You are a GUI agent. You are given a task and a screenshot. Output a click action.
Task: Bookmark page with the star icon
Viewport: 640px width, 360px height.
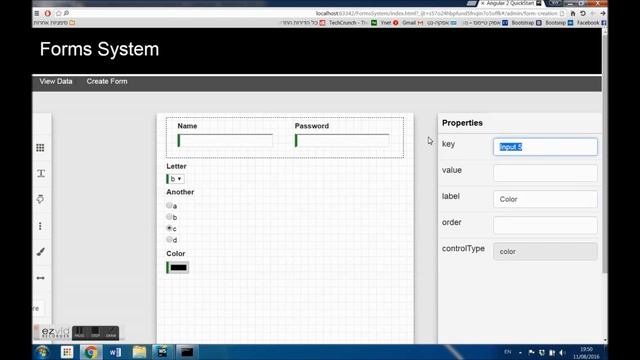58,13
